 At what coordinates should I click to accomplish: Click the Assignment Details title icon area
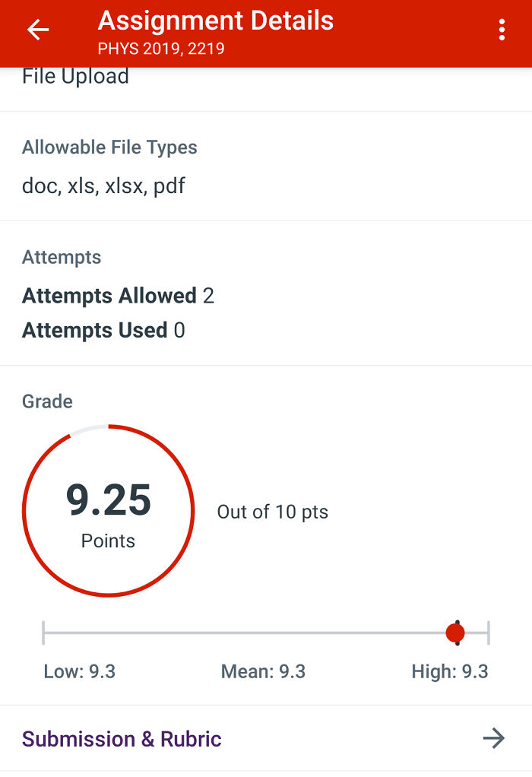(x=215, y=21)
